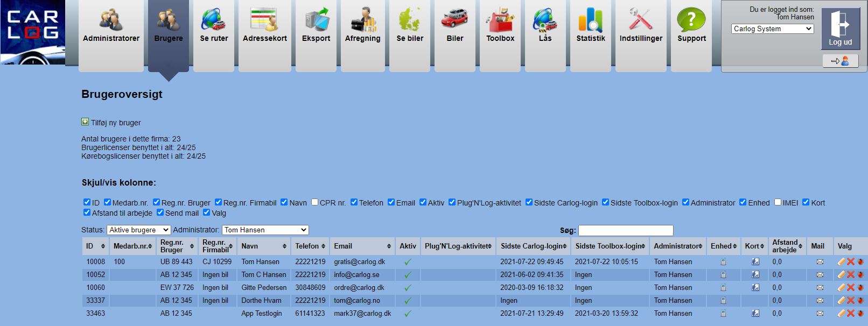This screenshot has width=868, height=326.
Task: Uncheck the Telefon column checkbox
Action: (354, 202)
